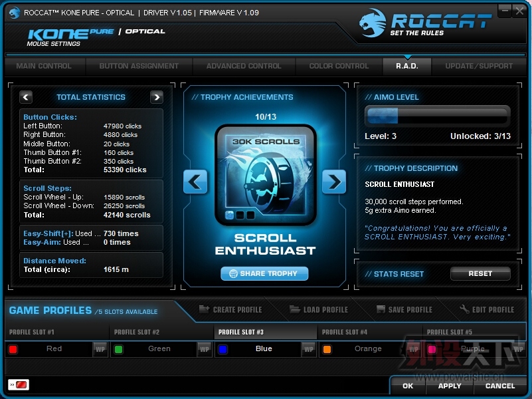
Task: Click the 30K Scrolls trophy image
Action: point(266,175)
